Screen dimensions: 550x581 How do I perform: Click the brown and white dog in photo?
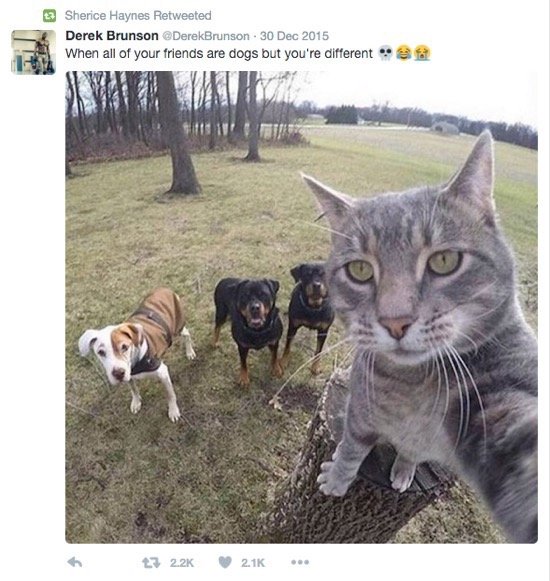(x=135, y=352)
